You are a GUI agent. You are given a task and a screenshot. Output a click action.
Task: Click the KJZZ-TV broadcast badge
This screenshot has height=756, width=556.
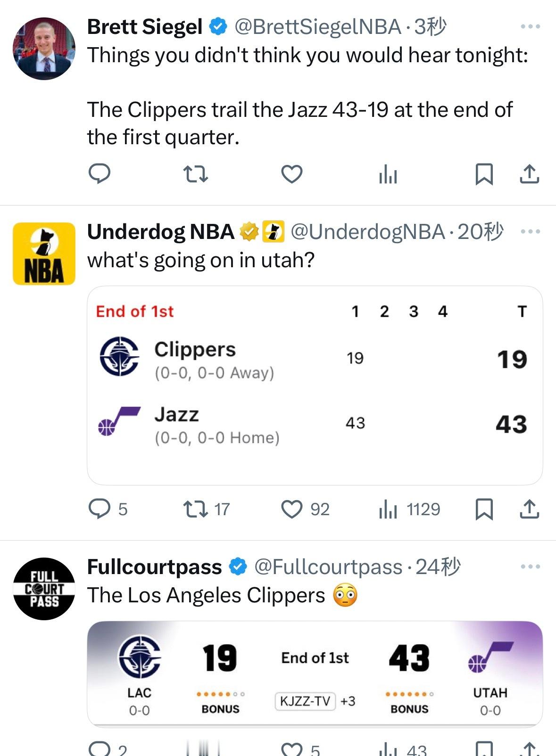(x=305, y=701)
